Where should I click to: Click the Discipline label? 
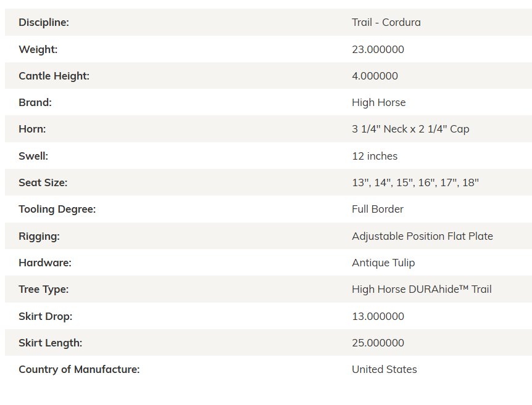tap(44, 22)
